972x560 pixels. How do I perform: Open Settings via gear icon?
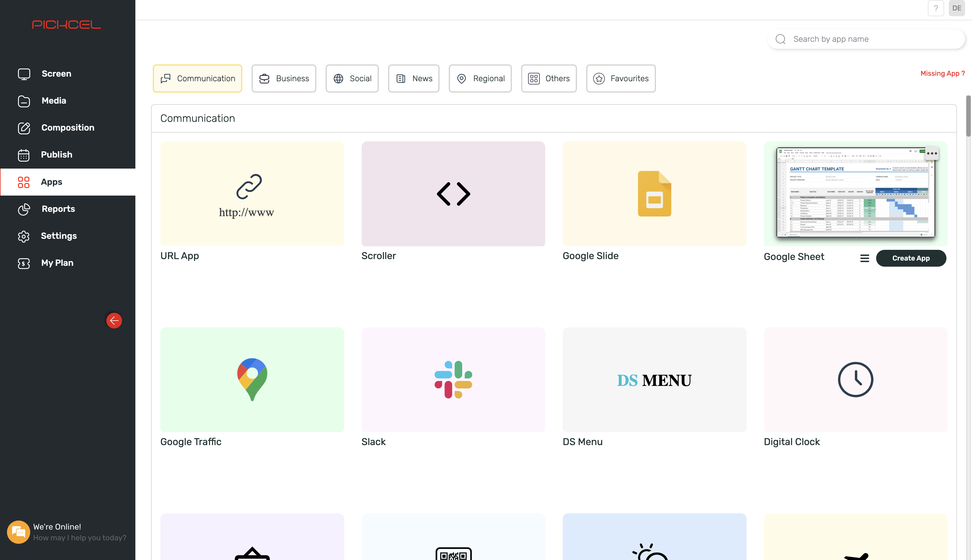coord(24,236)
